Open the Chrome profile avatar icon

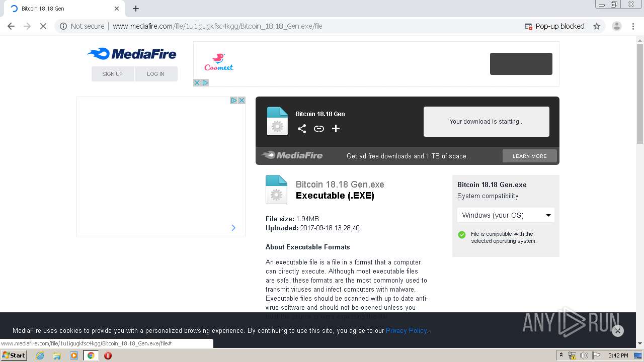point(617,26)
